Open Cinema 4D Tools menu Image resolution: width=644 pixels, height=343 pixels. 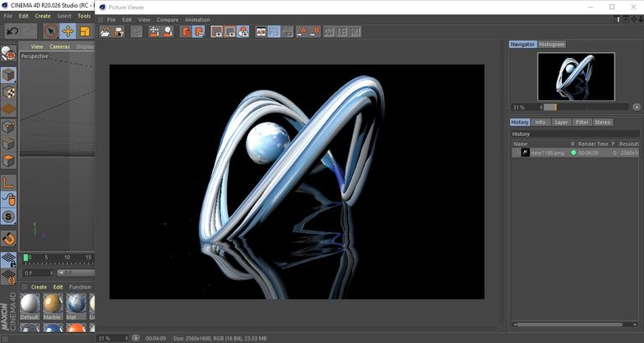click(x=84, y=16)
